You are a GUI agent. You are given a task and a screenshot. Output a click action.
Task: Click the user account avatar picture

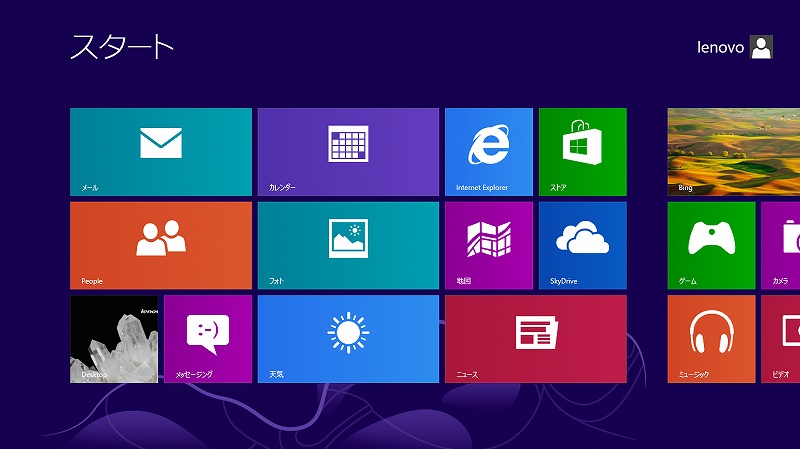[761, 47]
